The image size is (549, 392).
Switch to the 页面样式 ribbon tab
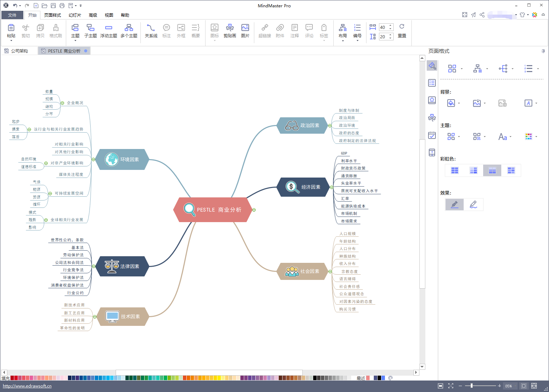[x=53, y=15]
